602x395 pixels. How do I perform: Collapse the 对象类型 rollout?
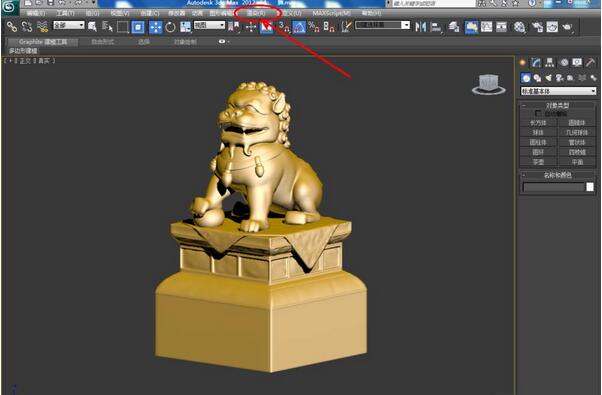(x=558, y=105)
